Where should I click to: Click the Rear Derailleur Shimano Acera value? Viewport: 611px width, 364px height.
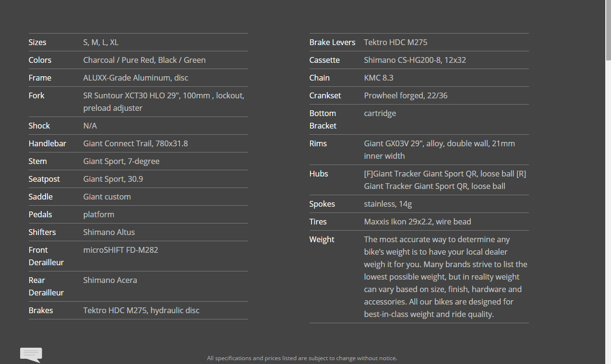coord(110,280)
